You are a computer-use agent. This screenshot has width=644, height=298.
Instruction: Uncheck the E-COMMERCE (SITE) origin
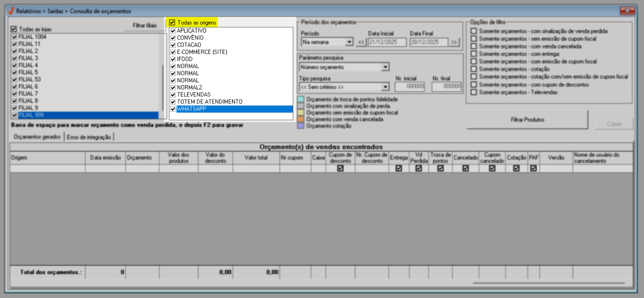click(x=173, y=52)
